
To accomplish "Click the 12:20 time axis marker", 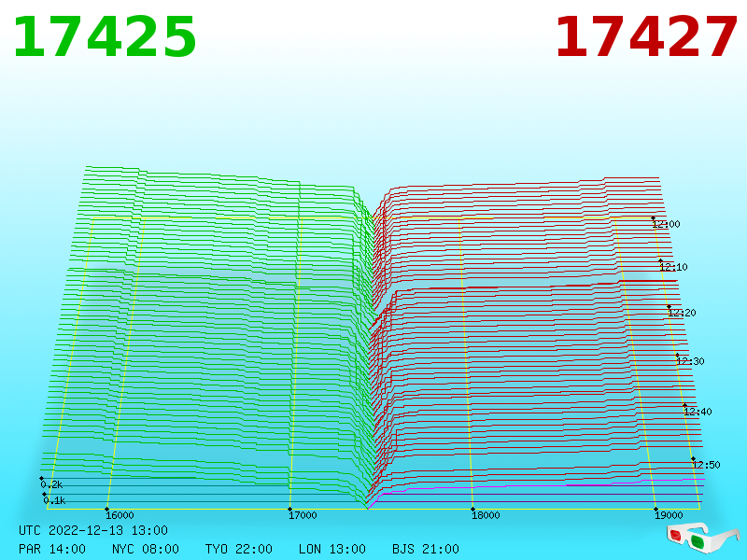I will coord(682,313).
